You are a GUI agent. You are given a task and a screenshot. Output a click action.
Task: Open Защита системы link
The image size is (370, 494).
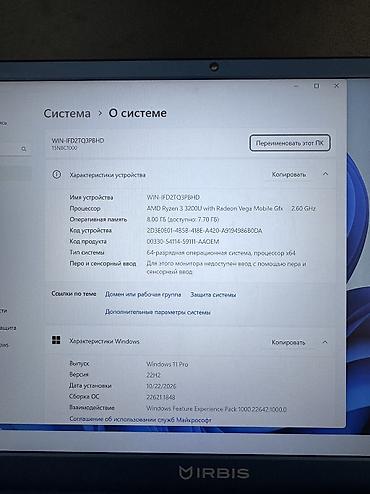pos(213,295)
